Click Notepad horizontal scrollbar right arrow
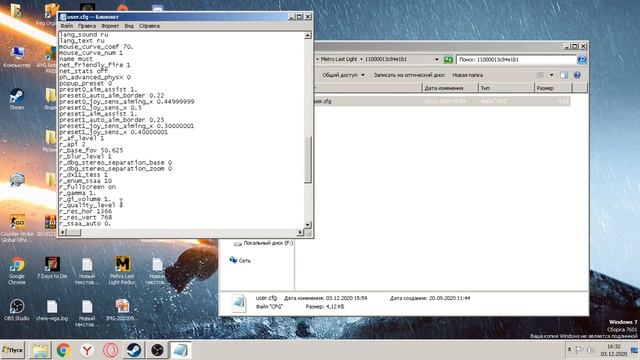Screen dimensions: 640x360 click(300, 232)
